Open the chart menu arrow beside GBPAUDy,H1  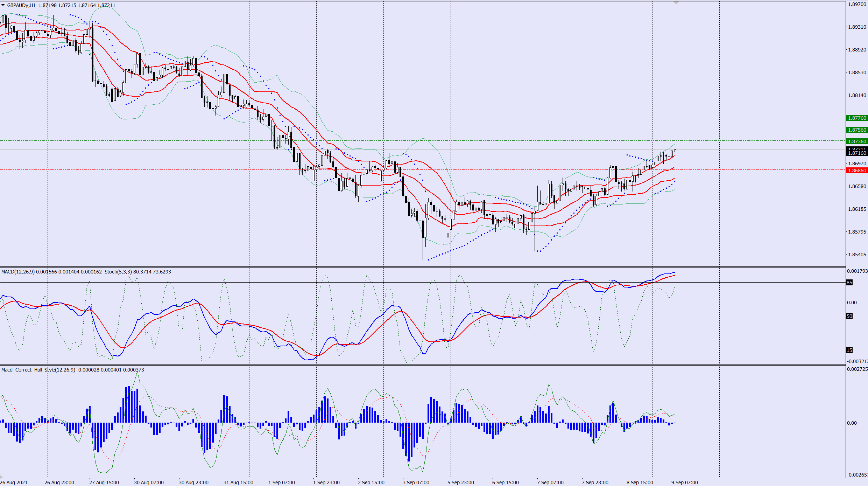(x=3, y=5)
